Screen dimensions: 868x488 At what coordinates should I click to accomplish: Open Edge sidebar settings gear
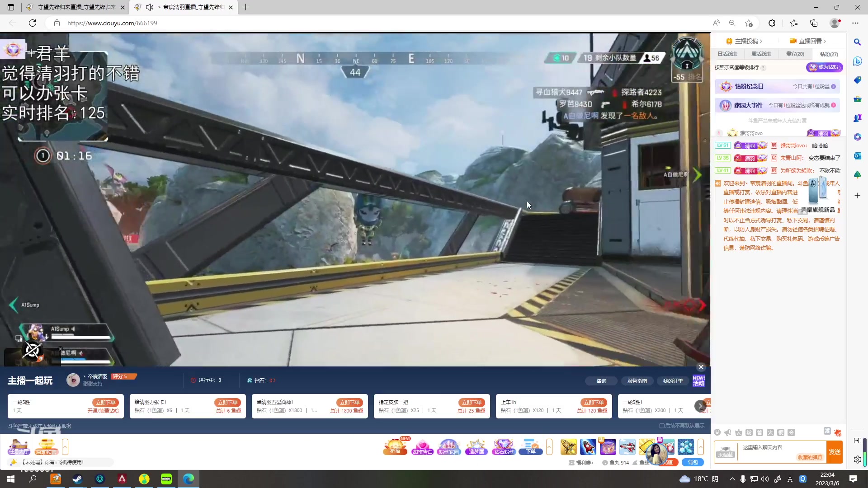(857, 460)
